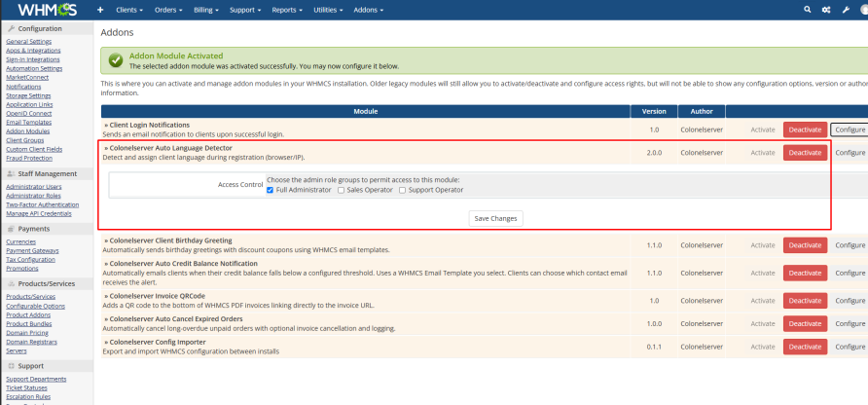The height and width of the screenshot is (405, 868).
Task: Deactivate Colonelserver Invoice QRCode module
Action: [805, 301]
